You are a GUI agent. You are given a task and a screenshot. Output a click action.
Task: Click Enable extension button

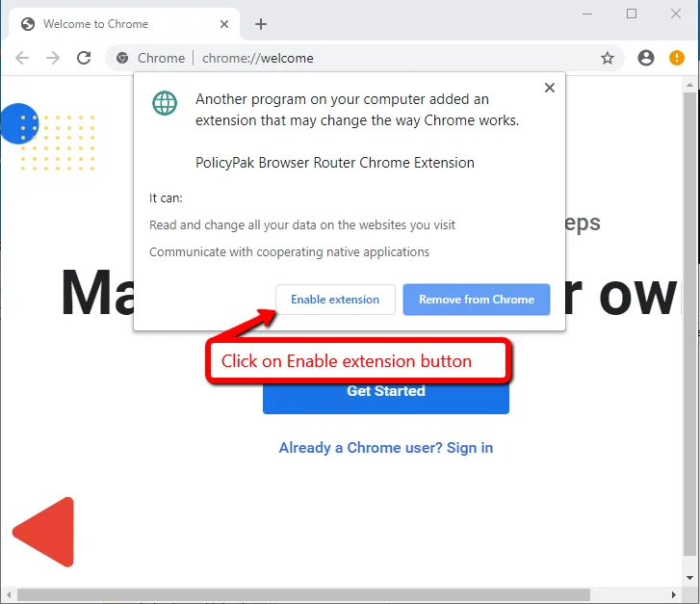335,300
